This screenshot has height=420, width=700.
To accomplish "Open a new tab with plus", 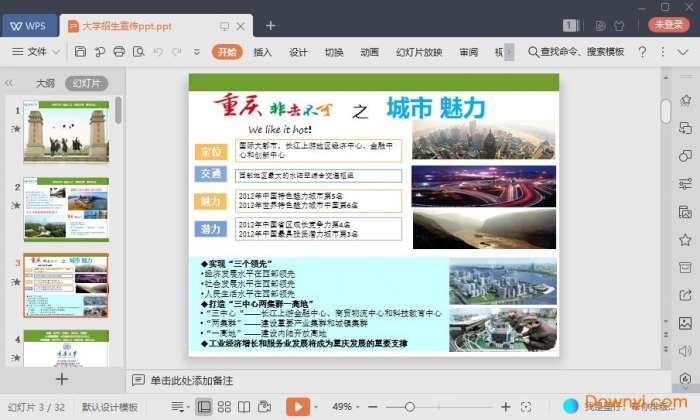I will (271, 26).
